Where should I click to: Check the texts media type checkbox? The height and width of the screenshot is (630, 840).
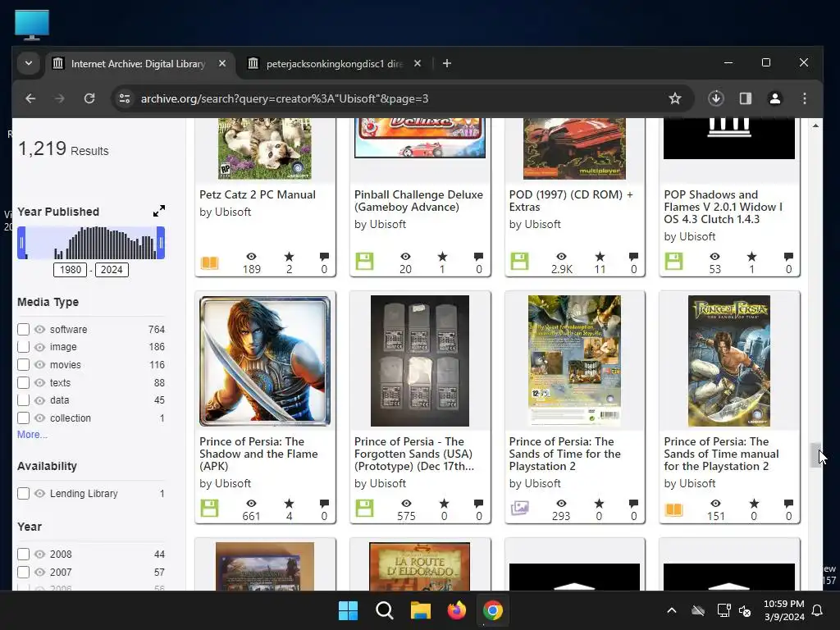coord(23,382)
